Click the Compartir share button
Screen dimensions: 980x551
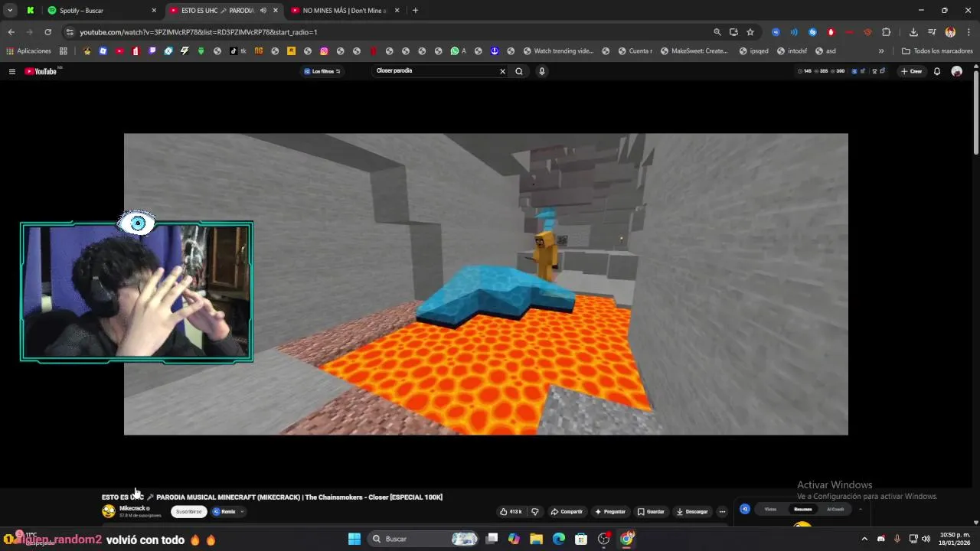pos(567,511)
